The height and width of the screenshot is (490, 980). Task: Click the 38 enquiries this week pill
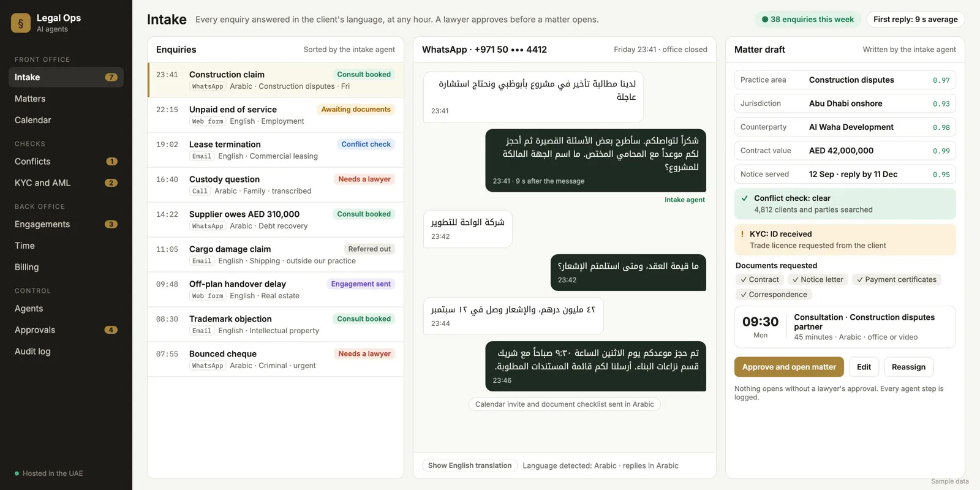point(808,20)
